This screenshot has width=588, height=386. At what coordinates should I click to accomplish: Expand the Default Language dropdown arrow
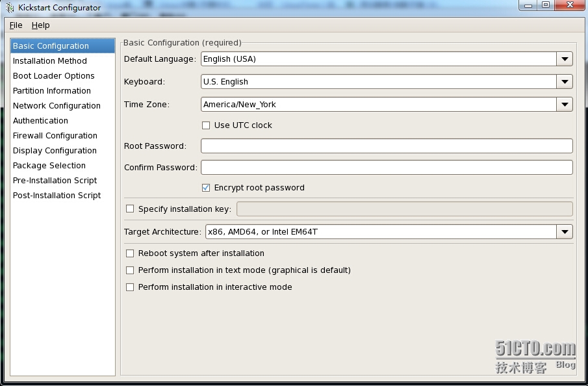tap(565, 59)
